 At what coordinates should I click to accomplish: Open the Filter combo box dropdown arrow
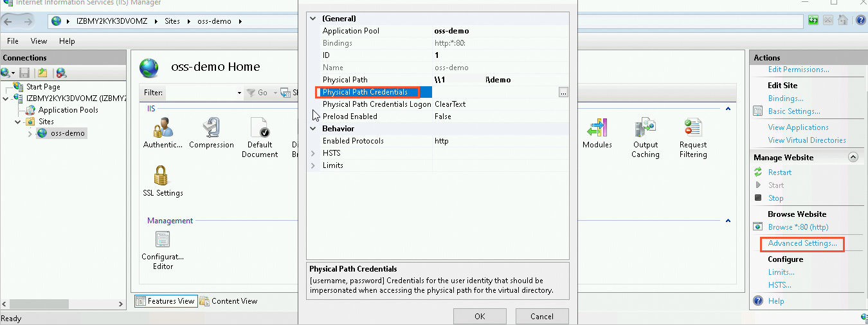click(239, 93)
